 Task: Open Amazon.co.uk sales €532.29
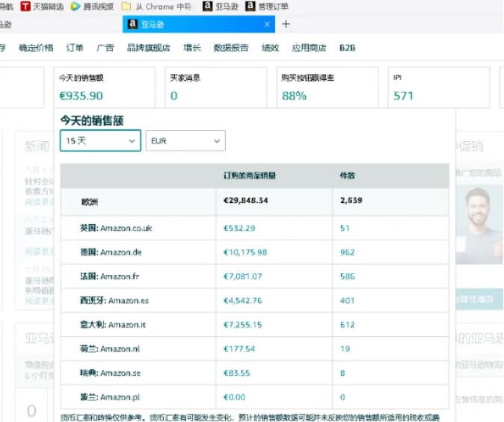point(239,229)
